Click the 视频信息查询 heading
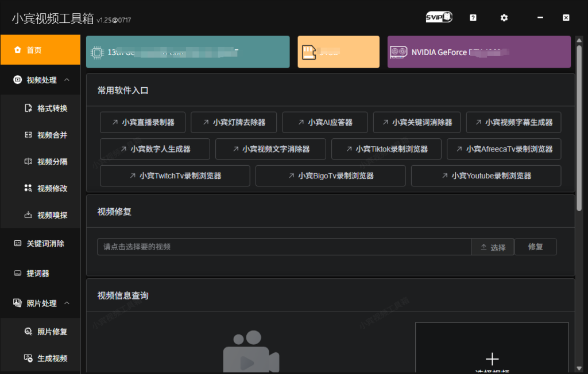Viewport: 588px width, 374px height. [x=123, y=295]
